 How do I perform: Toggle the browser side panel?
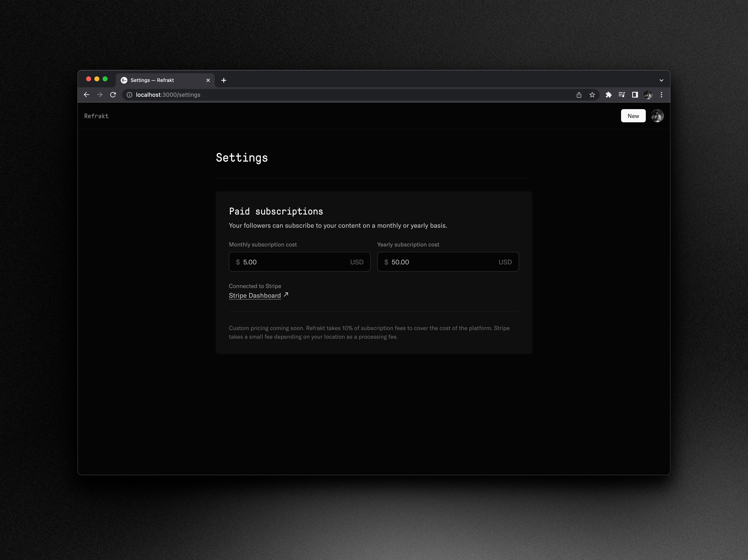pyautogui.click(x=635, y=95)
